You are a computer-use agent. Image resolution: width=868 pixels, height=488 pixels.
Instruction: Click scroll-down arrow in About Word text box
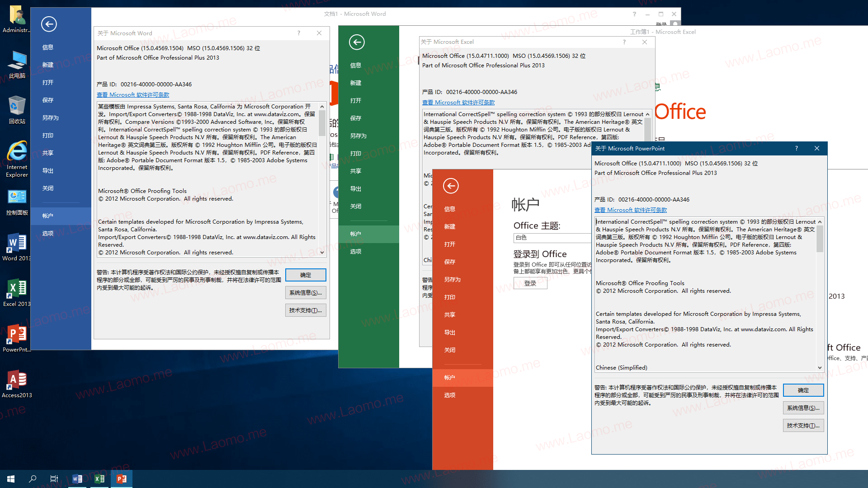[322, 253]
